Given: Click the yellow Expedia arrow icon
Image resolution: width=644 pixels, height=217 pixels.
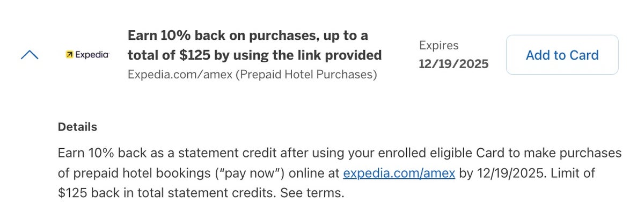Looking at the screenshot, I should pos(69,55).
